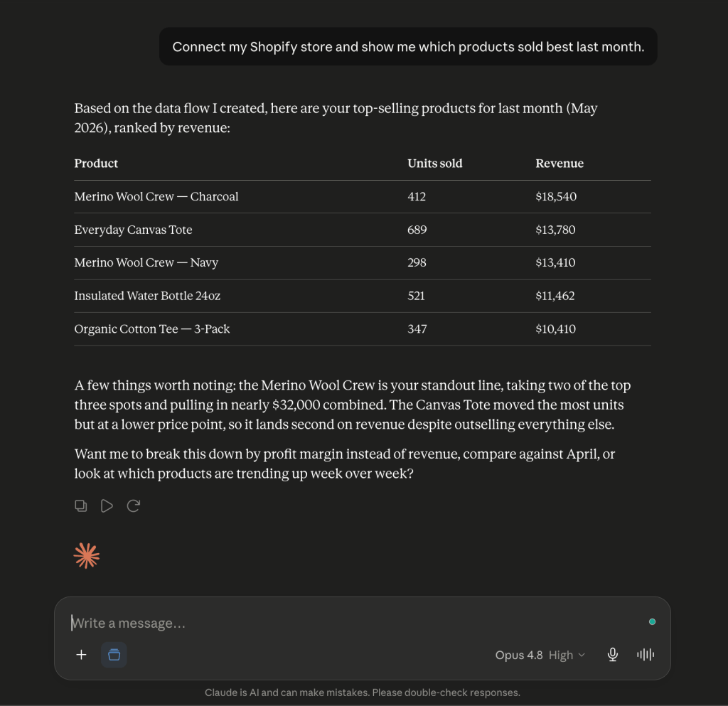
Task: Click the paragraph starting 'A few things worth noting'
Action: pyautogui.click(x=353, y=405)
